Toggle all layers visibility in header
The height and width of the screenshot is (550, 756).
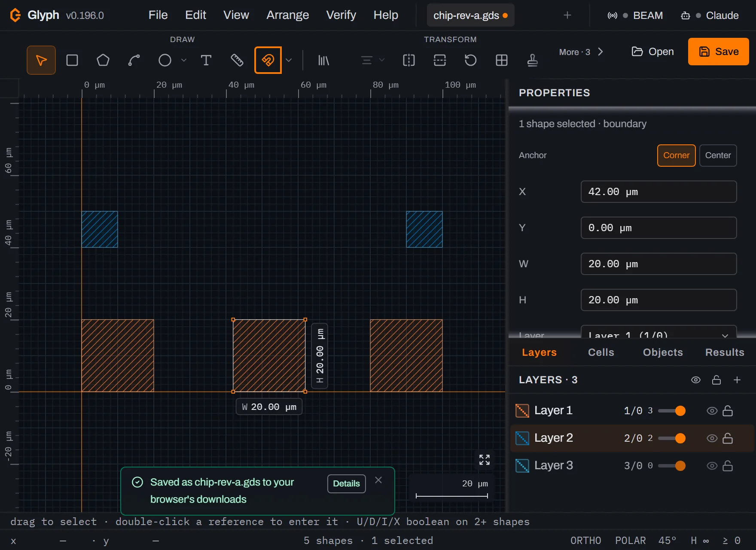(696, 380)
